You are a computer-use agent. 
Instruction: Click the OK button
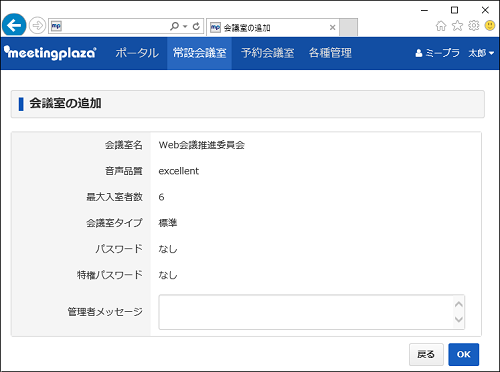(464, 354)
